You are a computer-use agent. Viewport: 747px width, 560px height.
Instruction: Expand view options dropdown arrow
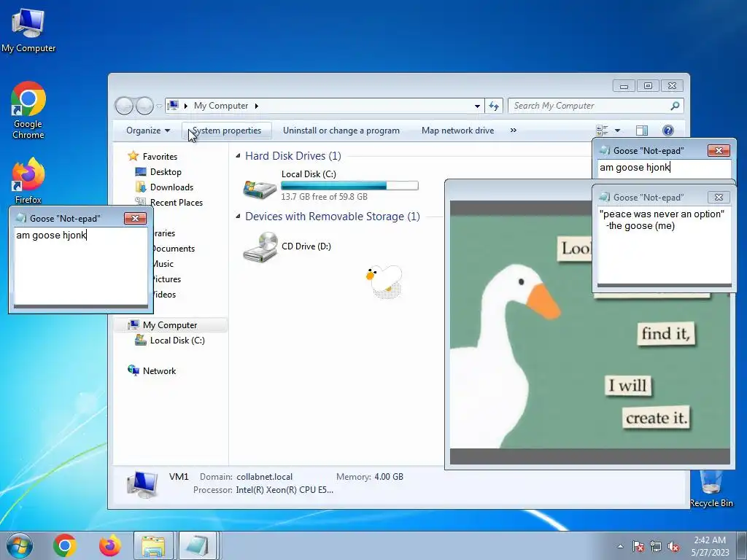tap(617, 131)
